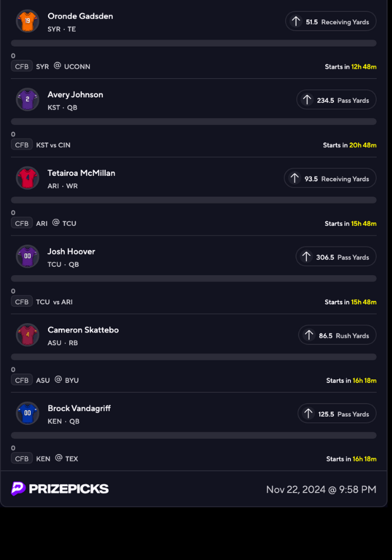The image size is (392, 560).
Task: Click the PrizePicks logo icon
Action: 18,488
